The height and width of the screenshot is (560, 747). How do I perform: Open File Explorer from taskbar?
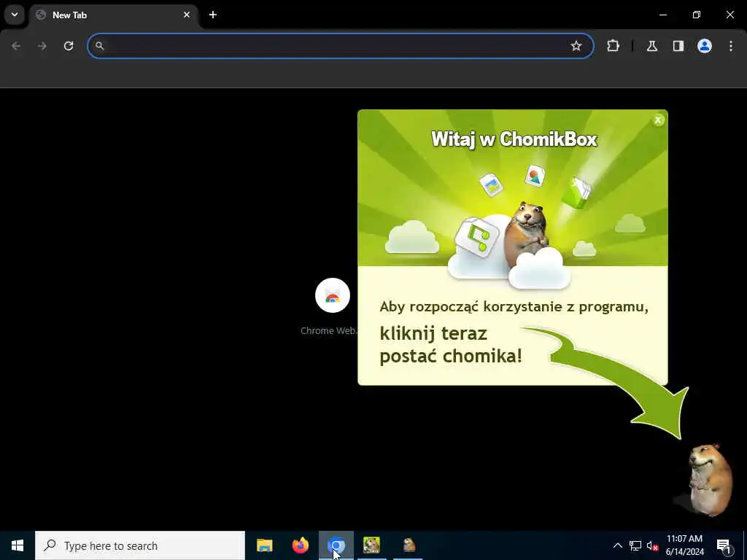[264, 545]
